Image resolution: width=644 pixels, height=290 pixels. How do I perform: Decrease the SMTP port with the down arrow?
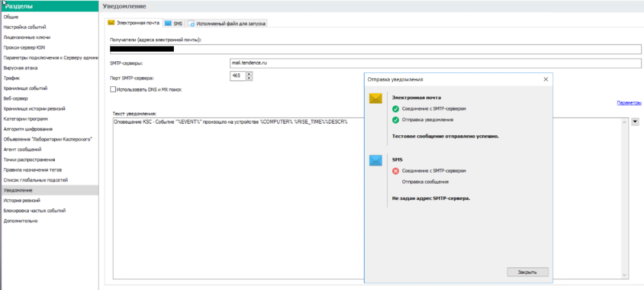[x=249, y=79]
